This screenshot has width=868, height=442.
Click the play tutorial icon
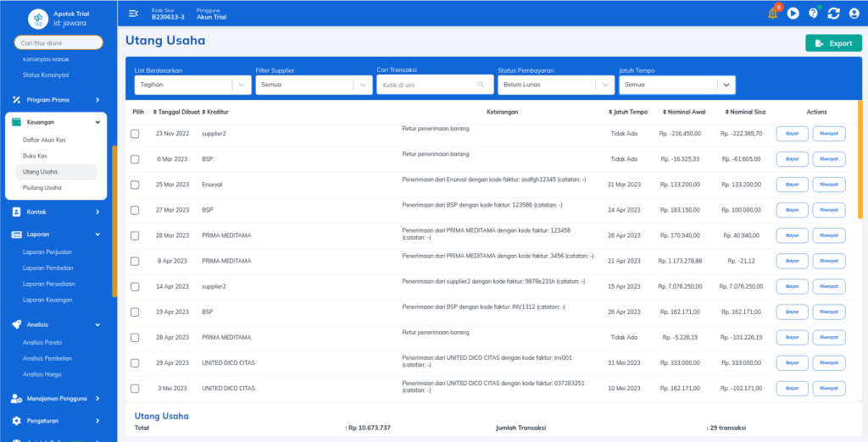click(793, 14)
